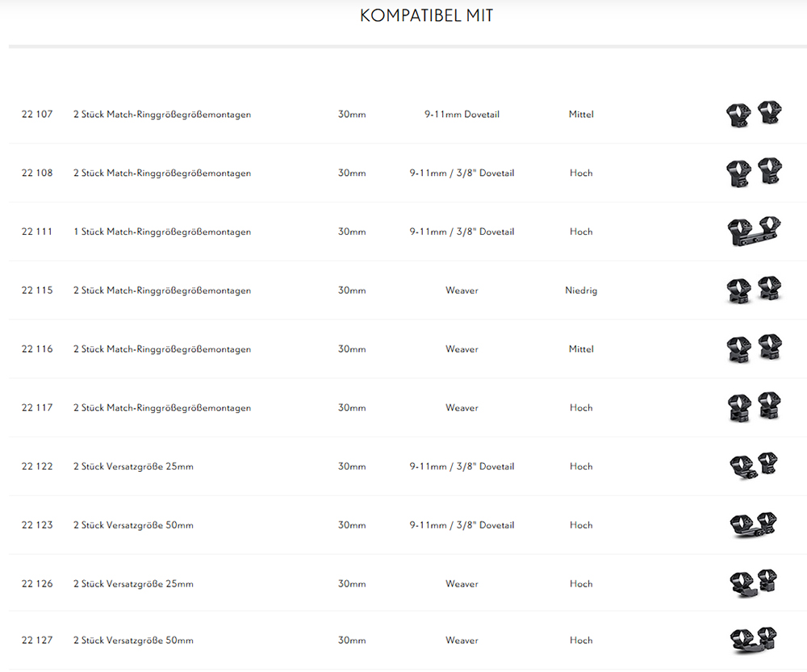Click the 22 107 mount product image

pos(754,115)
